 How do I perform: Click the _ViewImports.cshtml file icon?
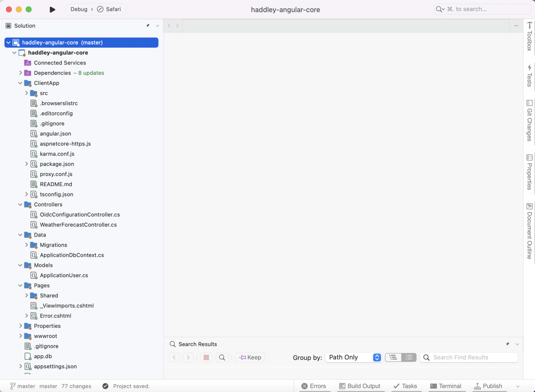point(34,306)
